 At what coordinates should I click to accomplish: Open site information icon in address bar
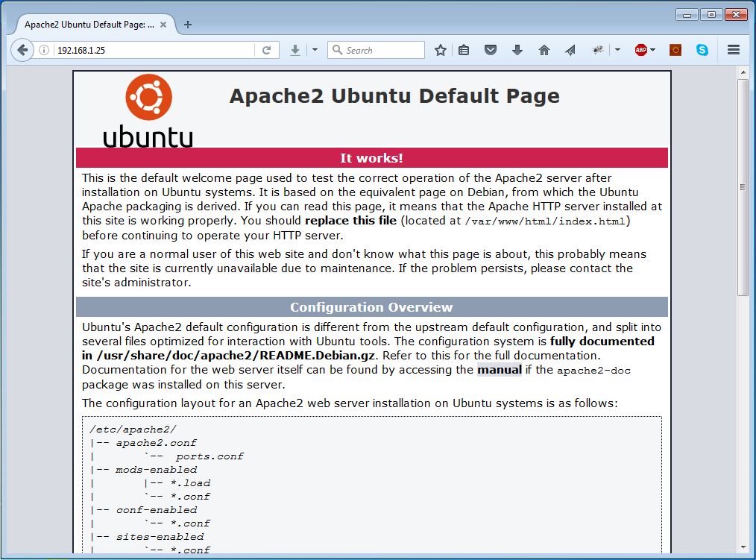click(x=44, y=50)
